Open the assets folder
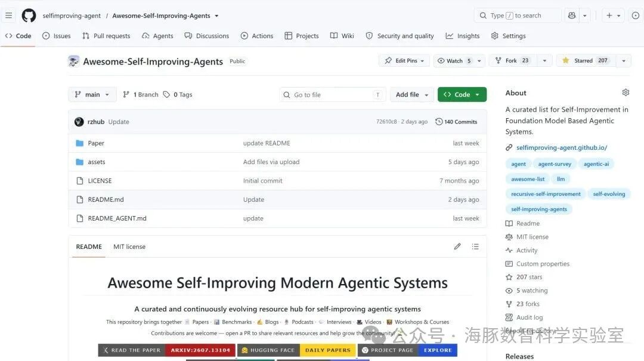The image size is (644, 361). click(x=97, y=162)
